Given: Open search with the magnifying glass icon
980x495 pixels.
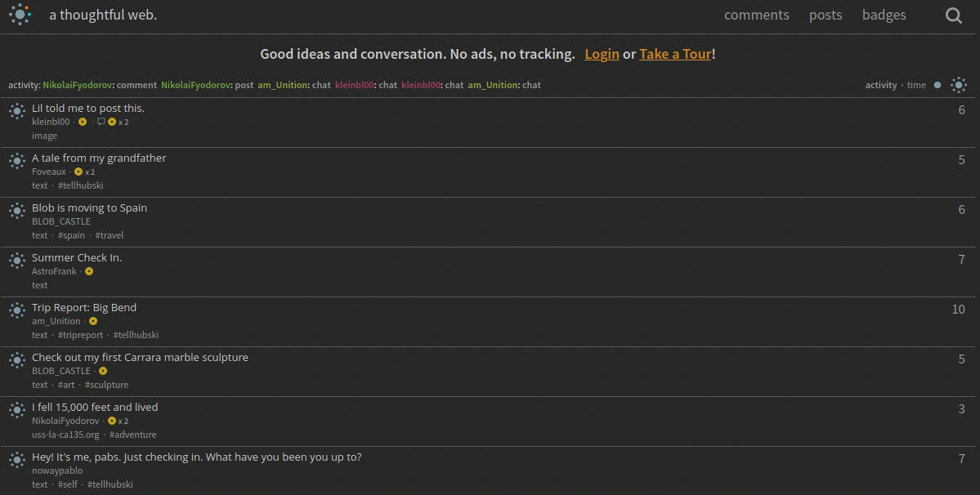Looking at the screenshot, I should 953,16.
